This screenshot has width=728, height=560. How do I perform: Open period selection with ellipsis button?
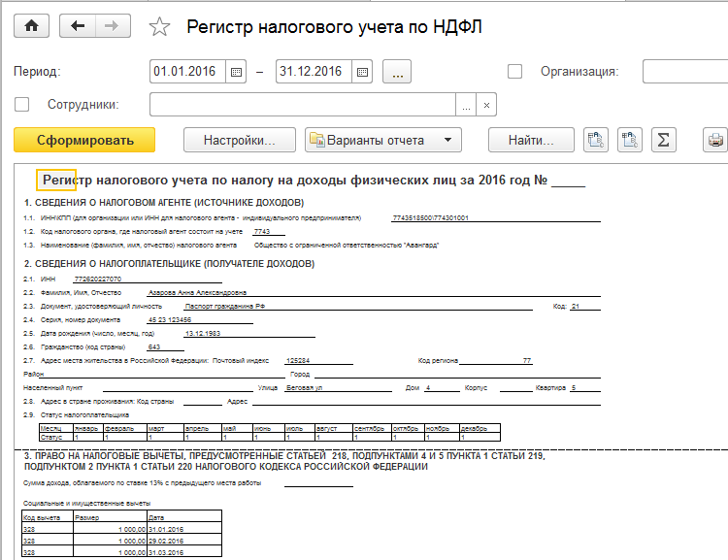(x=398, y=72)
